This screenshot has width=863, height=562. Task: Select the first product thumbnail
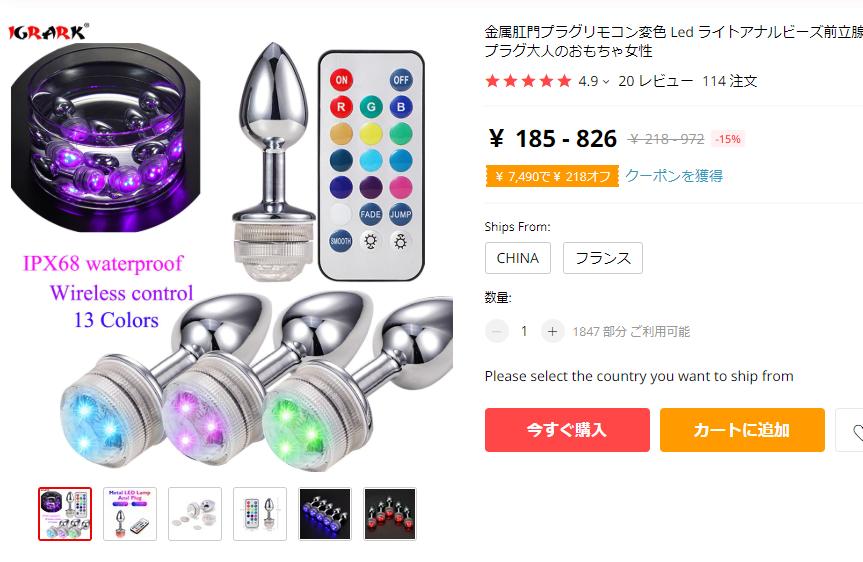(65, 514)
